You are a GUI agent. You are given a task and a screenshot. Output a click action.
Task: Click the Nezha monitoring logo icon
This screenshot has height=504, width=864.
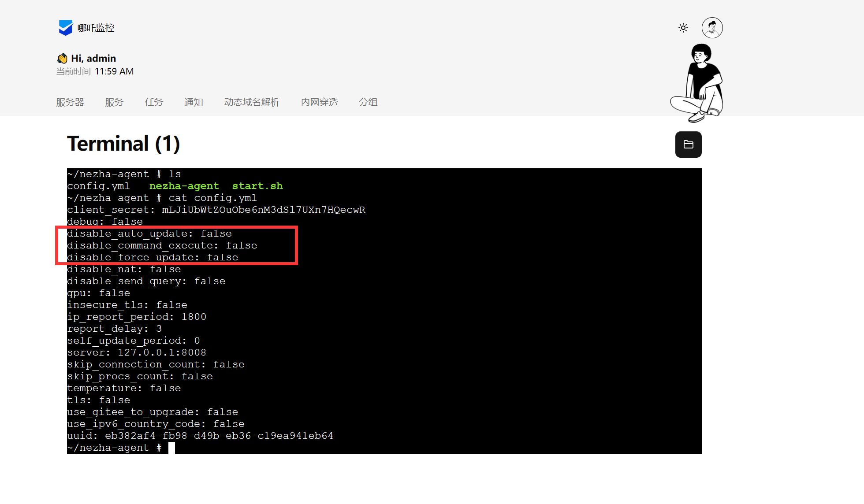(65, 28)
